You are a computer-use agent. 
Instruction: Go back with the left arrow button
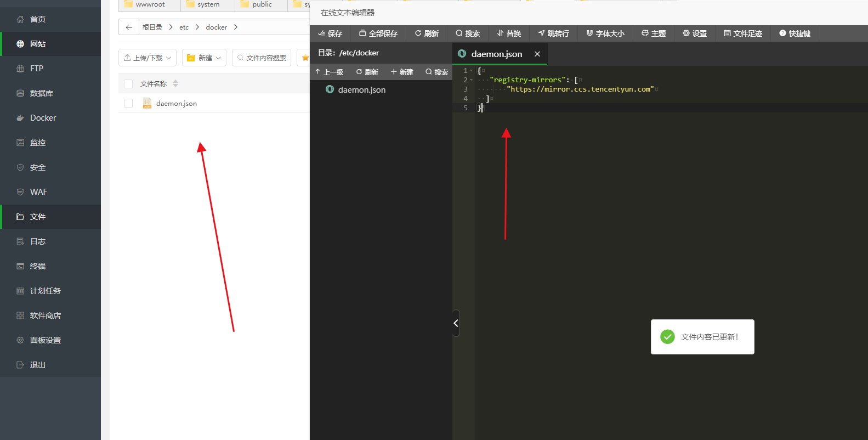(x=129, y=27)
